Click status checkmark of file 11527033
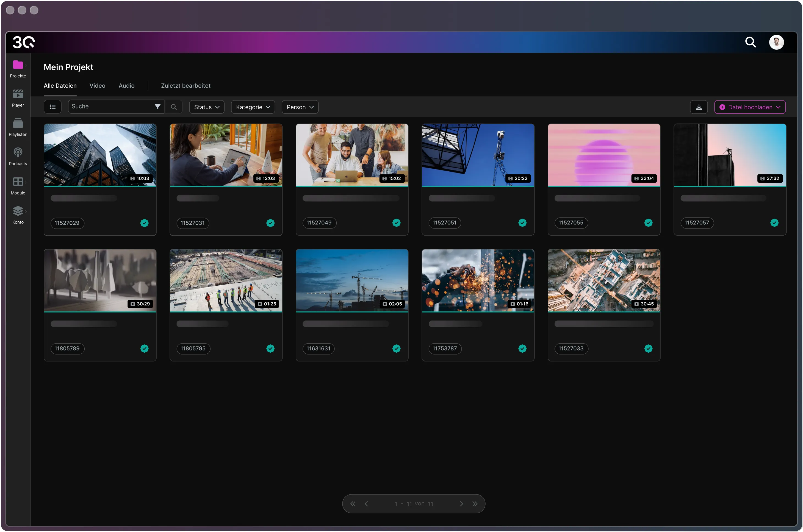This screenshot has height=532, width=803. coord(648,349)
